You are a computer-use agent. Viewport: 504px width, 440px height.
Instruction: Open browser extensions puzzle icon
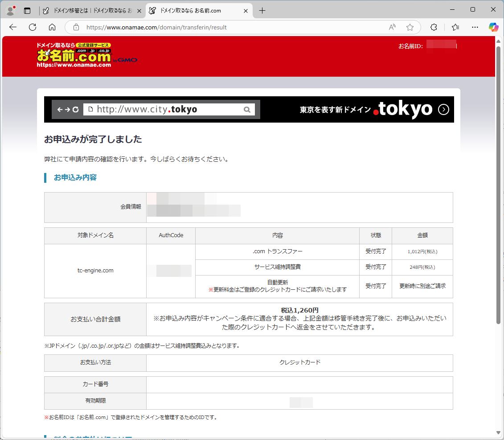tap(434, 27)
